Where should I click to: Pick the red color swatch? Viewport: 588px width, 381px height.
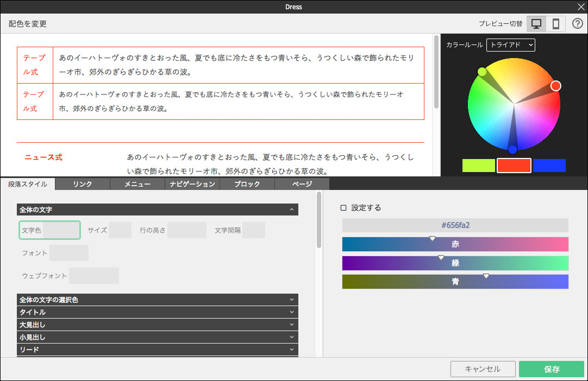(514, 166)
